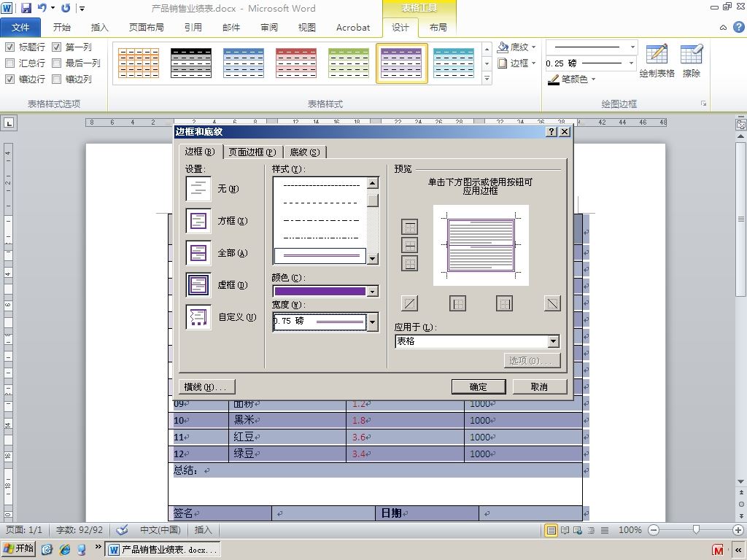Click the 边框 borders icon in ribbon
Image resolution: width=747 pixels, height=560 pixels.
point(503,63)
